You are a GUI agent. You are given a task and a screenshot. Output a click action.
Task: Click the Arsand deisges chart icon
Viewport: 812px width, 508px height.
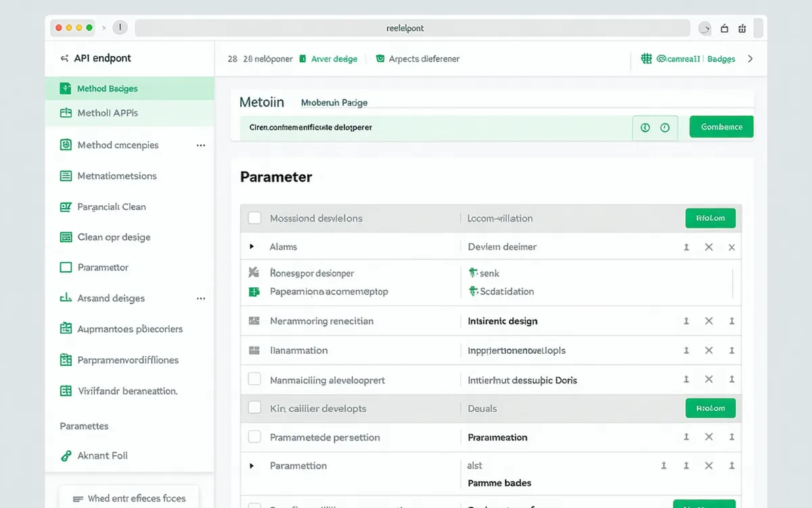[66, 298]
